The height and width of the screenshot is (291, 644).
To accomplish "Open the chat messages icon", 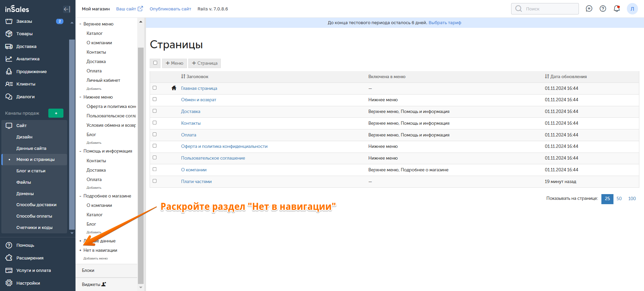I will click(x=589, y=9).
